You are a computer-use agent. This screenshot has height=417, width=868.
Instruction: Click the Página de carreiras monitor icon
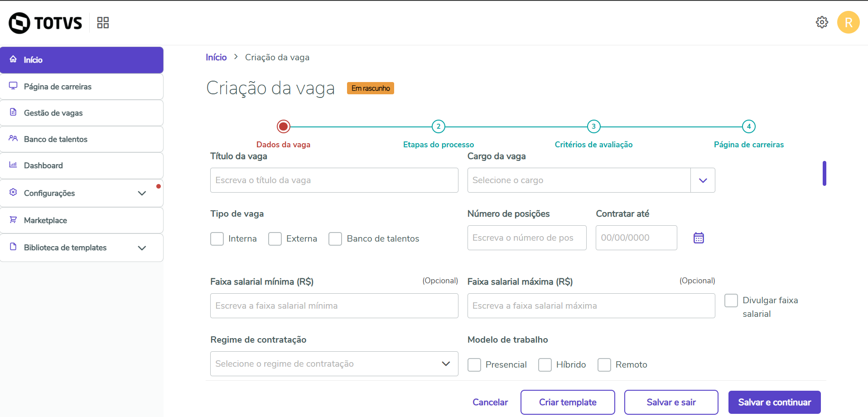tap(13, 86)
